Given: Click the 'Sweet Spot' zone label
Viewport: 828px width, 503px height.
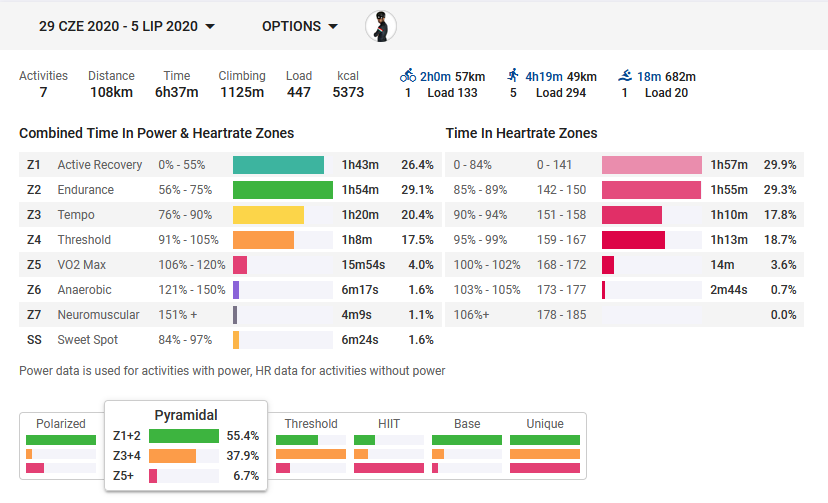Looking at the screenshot, I should pyautogui.click(x=88, y=340).
